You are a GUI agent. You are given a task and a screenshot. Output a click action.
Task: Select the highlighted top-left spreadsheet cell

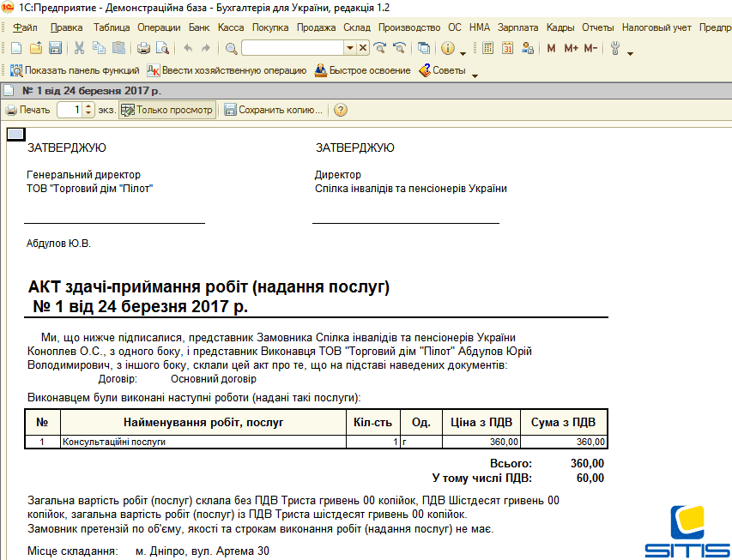(15, 135)
